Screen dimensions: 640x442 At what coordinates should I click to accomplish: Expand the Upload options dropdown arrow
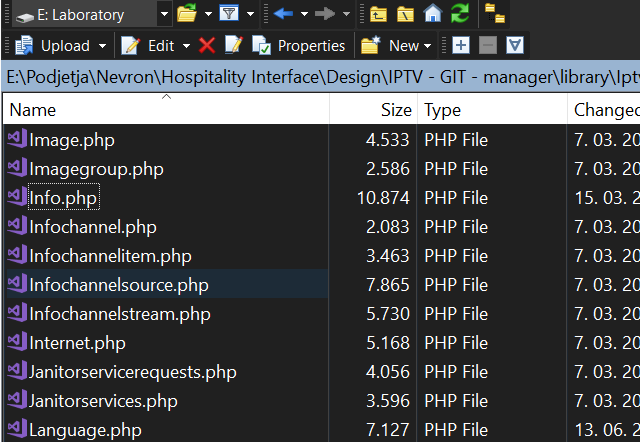point(103,45)
